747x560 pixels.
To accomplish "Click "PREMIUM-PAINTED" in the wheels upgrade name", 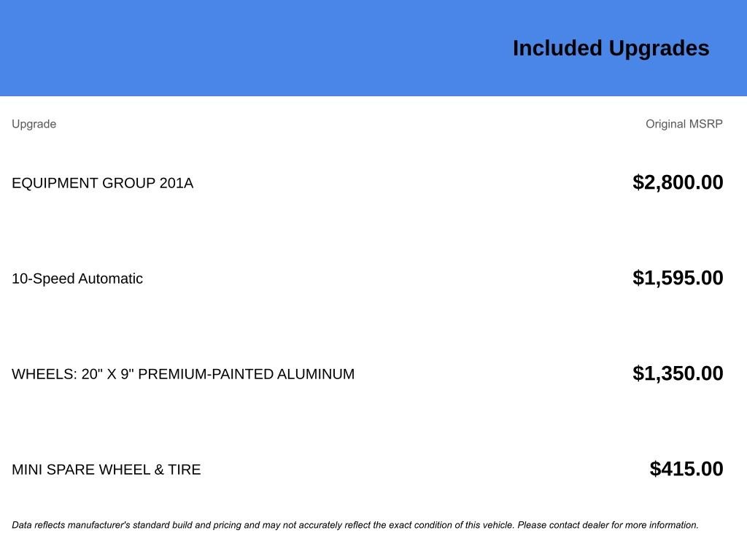I will (x=206, y=374).
